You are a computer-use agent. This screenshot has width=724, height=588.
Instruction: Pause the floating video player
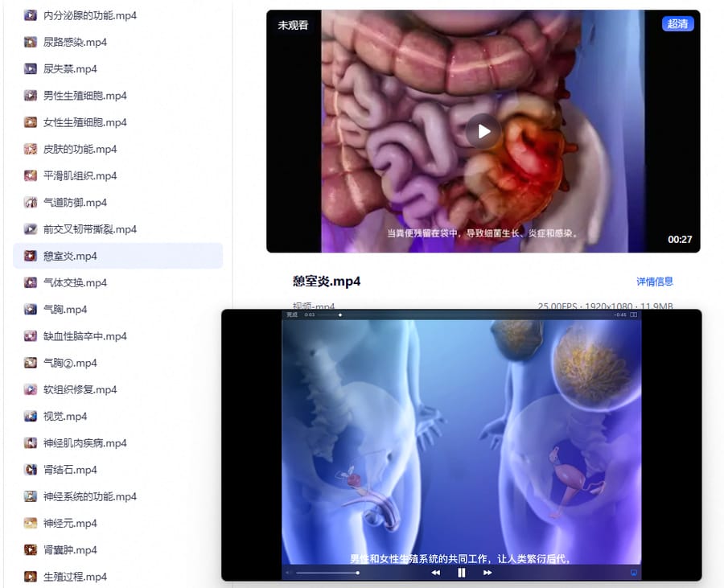click(461, 573)
